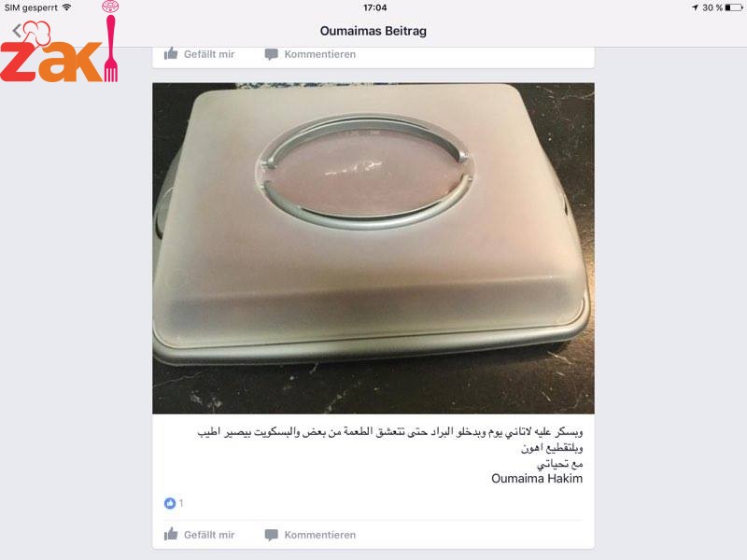Tap the like count number 1

[181, 503]
